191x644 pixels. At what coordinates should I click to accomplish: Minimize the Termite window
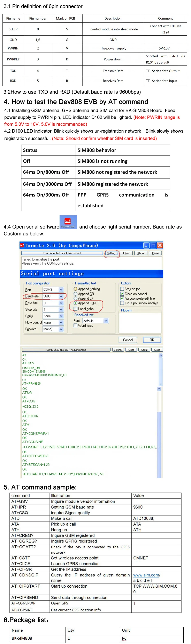click(146, 245)
